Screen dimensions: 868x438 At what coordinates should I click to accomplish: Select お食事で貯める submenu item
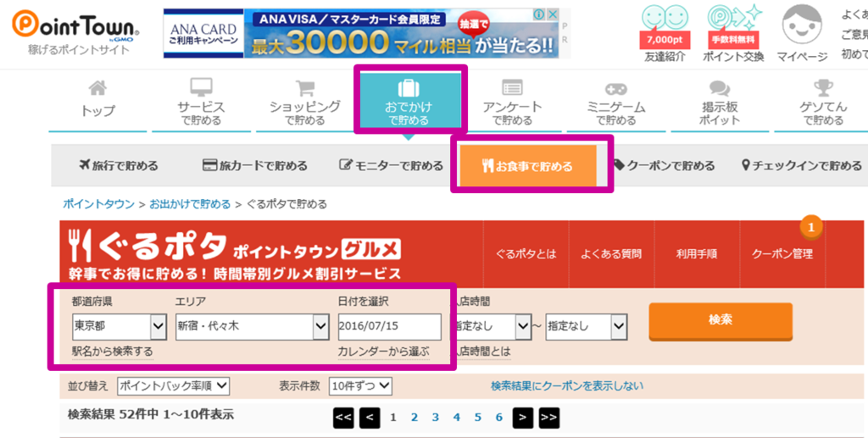[528, 165]
